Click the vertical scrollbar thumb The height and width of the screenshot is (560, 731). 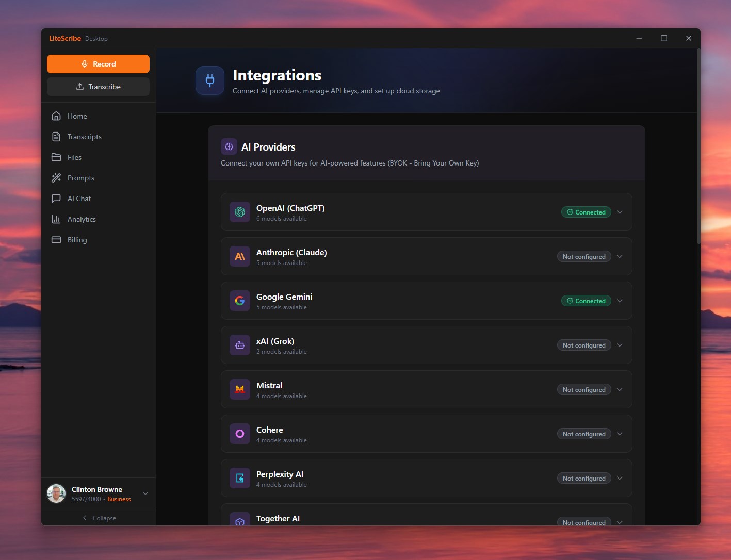click(698, 146)
